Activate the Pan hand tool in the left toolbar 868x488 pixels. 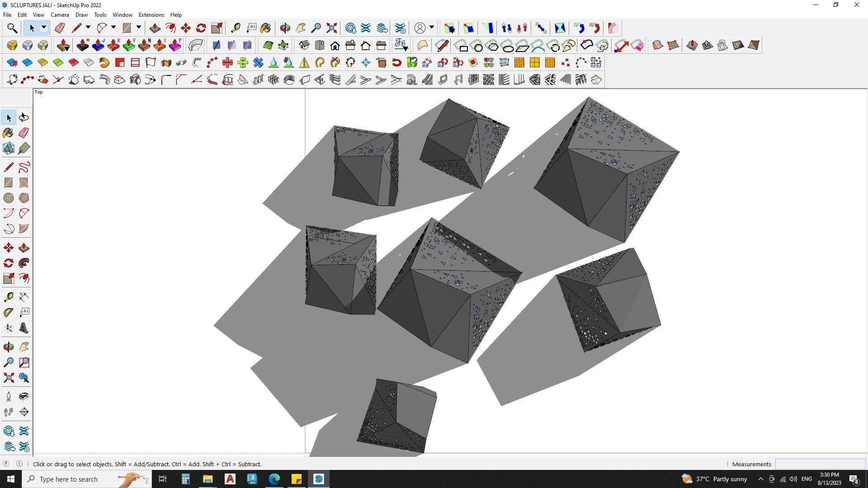coord(24,347)
